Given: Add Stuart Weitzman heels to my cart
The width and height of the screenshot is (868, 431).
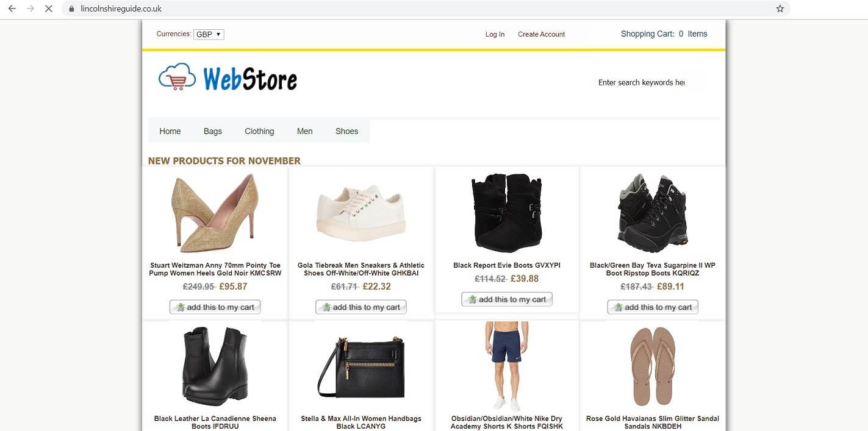Looking at the screenshot, I should (215, 307).
